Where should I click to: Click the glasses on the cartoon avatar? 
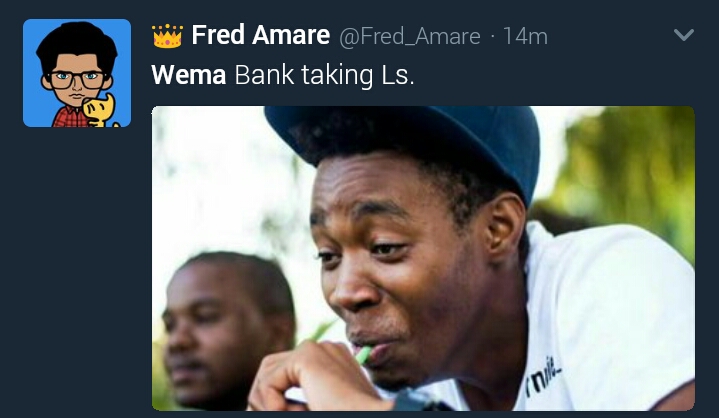tap(77, 80)
